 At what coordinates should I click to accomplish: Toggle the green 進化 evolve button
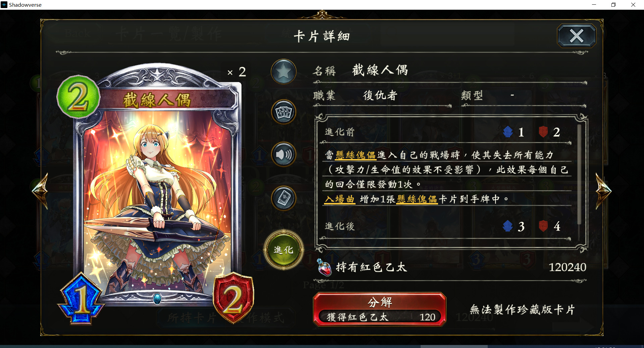[x=283, y=250]
